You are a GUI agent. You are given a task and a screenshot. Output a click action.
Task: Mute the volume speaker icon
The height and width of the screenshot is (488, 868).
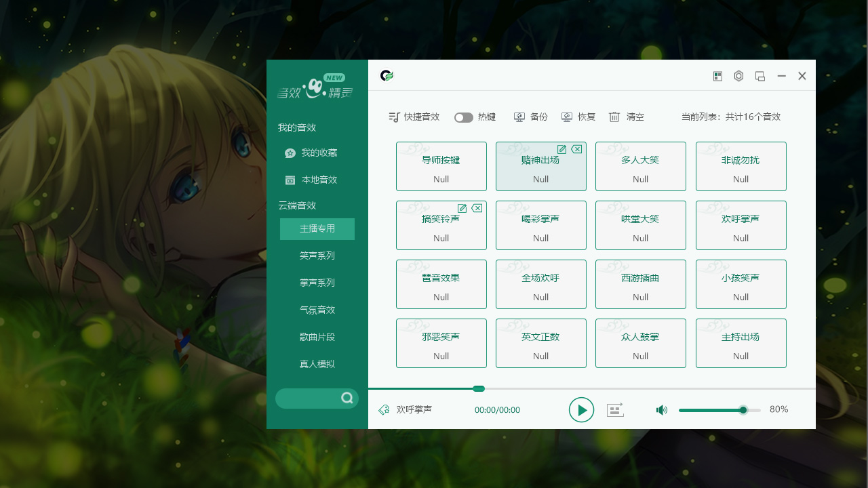click(662, 410)
